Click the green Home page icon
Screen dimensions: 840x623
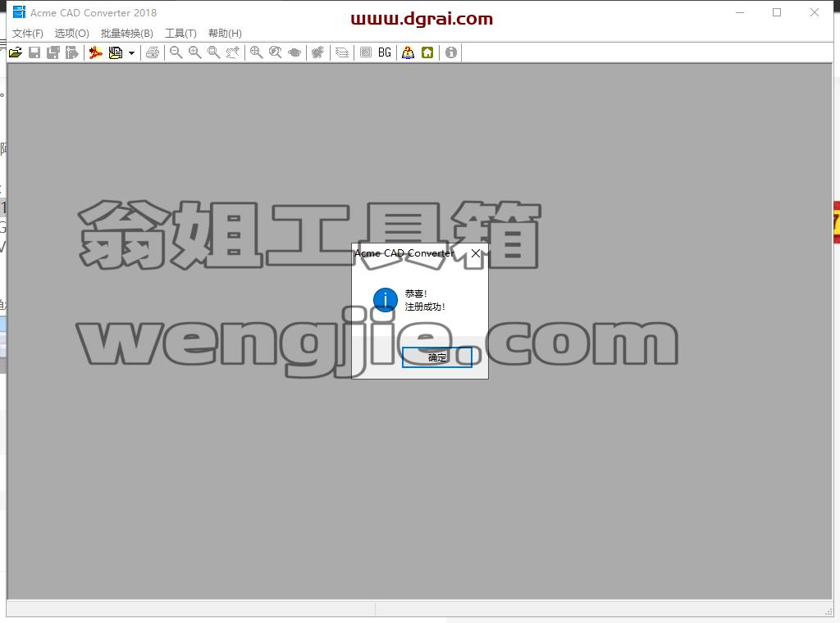(427, 52)
